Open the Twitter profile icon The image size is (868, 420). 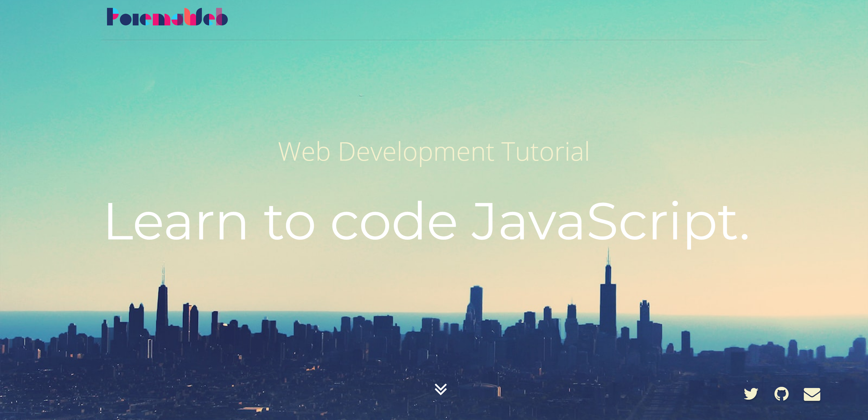[751, 394]
